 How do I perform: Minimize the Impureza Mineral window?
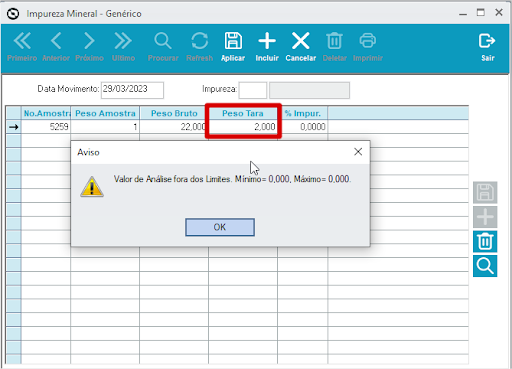point(463,14)
